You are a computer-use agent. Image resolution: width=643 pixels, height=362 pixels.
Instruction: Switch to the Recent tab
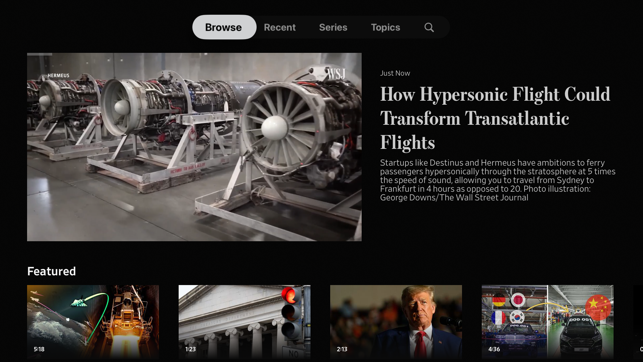click(x=280, y=27)
